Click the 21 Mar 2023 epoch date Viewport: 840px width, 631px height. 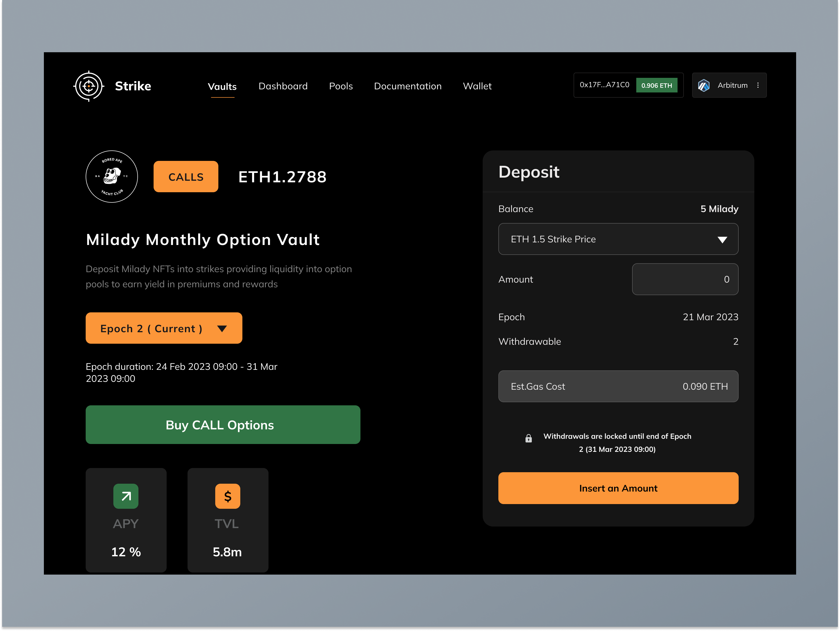710,317
